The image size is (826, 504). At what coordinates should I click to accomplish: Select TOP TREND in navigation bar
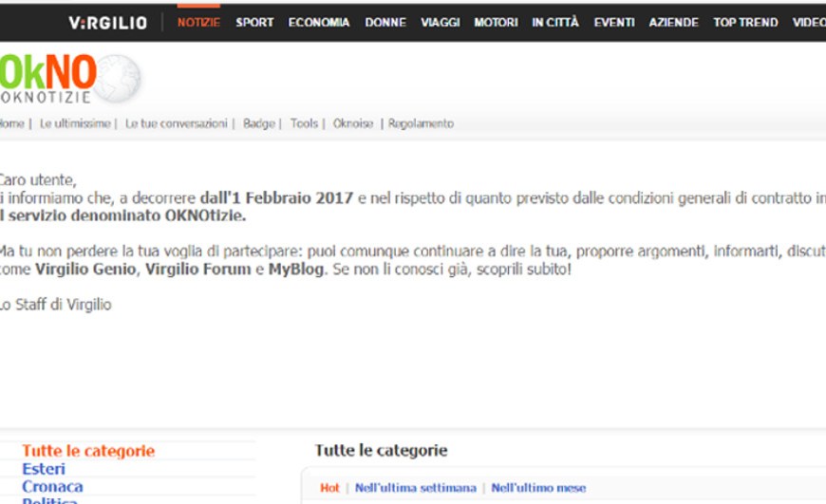pyautogui.click(x=745, y=22)
